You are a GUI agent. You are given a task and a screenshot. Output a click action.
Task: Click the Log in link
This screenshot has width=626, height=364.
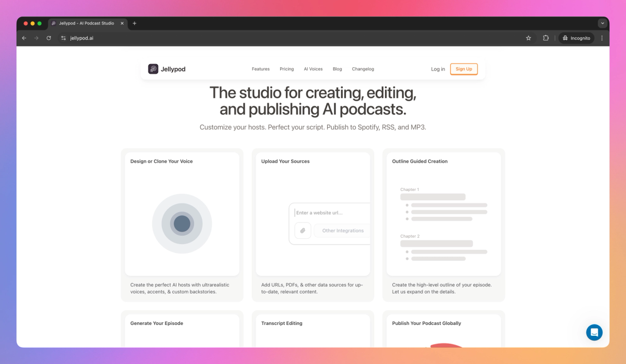438,69
